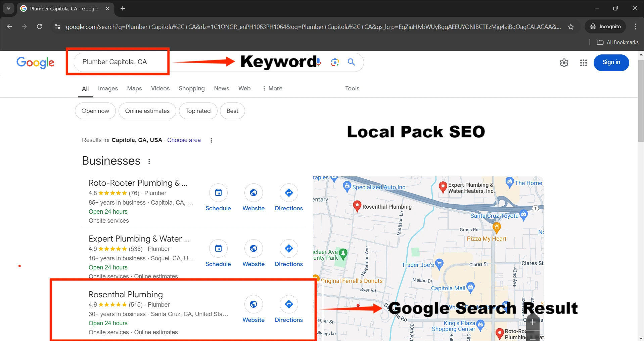The height and width of the screenshot is (341, 644).
Task: Switch to the Shopping tab
Action: tap(191, 88)
